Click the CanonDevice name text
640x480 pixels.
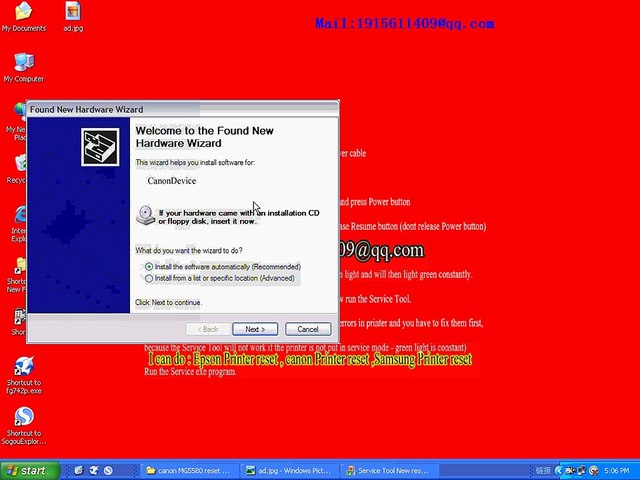[172, 181]
